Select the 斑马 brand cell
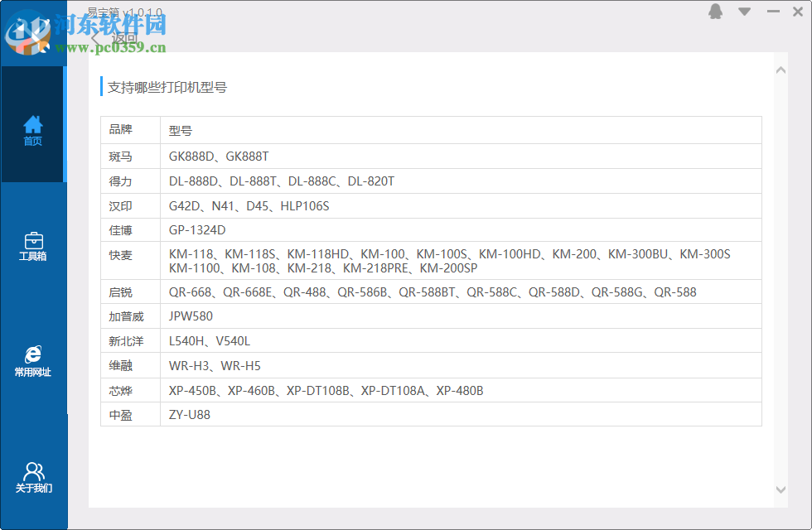812x530 pixels. tap(131, 157)
